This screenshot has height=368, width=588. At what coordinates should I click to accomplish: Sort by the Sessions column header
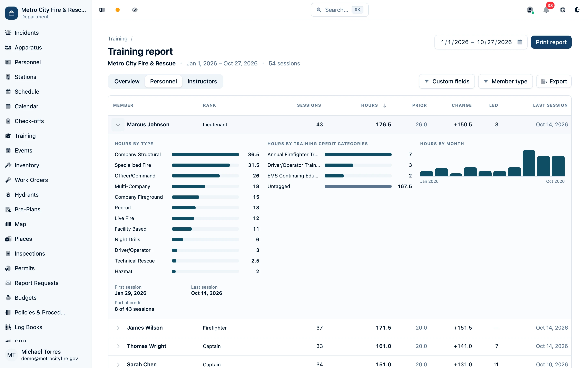(309, 105)
